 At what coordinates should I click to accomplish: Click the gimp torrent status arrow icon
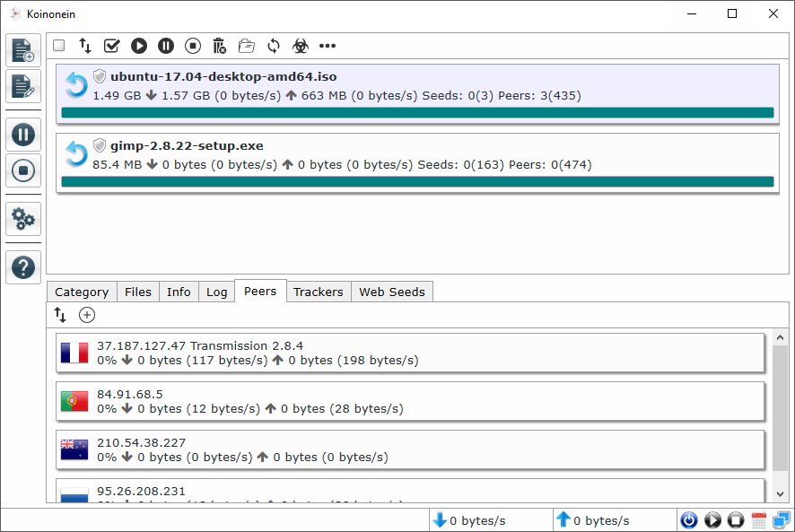point(76,153)
